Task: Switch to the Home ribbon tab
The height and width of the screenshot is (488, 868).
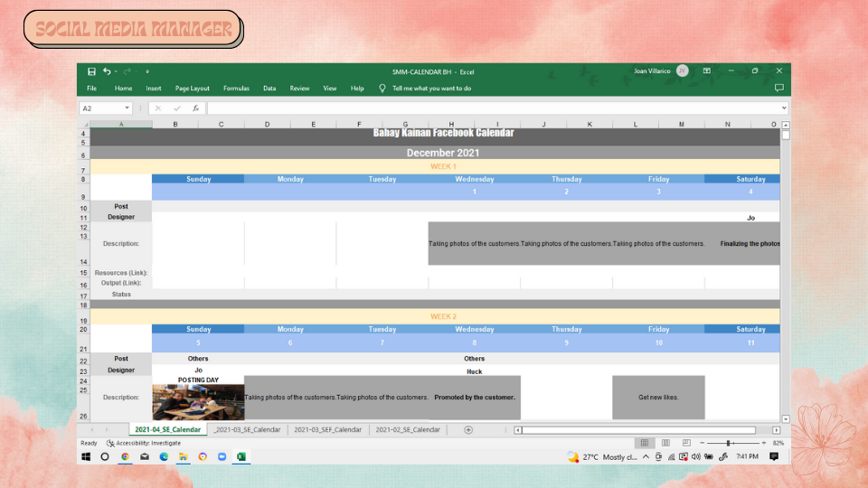Action: click(x=124, y=88)
